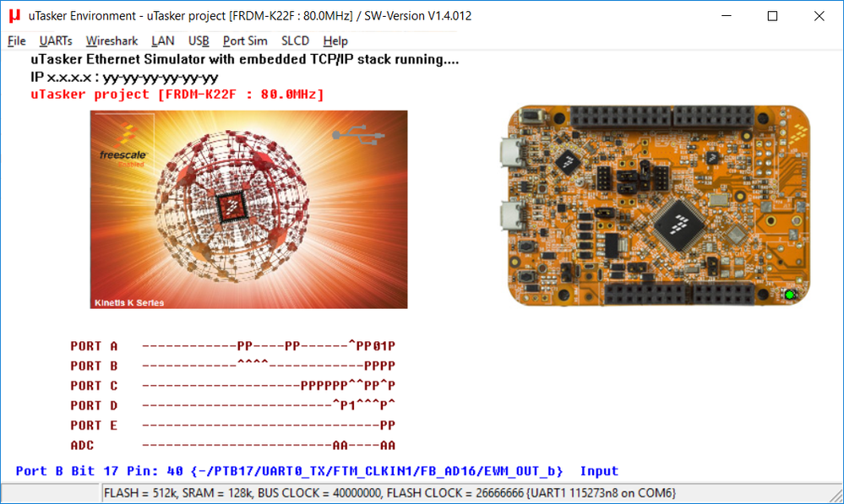Click the main Kinetis processor chip on the board
This screenshot has height=504, width=844.
coord(679,225)
